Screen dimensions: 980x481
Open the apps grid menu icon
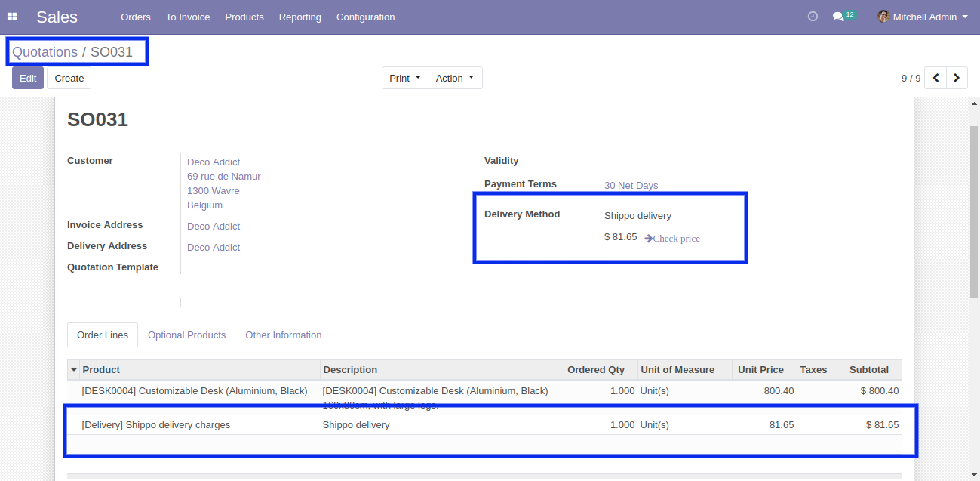coord(12,17)
